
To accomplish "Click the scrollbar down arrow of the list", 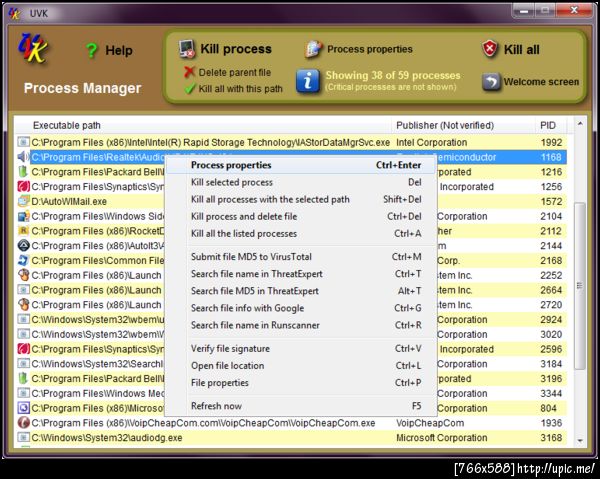I will click(580, 441).
